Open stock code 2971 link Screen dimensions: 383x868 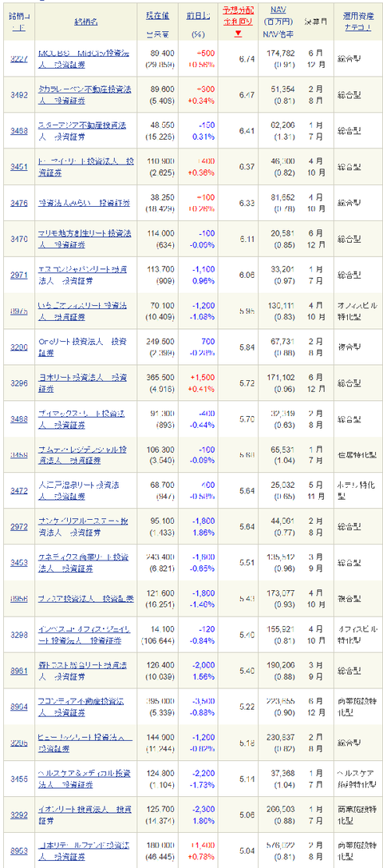click(x=18, y=275)
